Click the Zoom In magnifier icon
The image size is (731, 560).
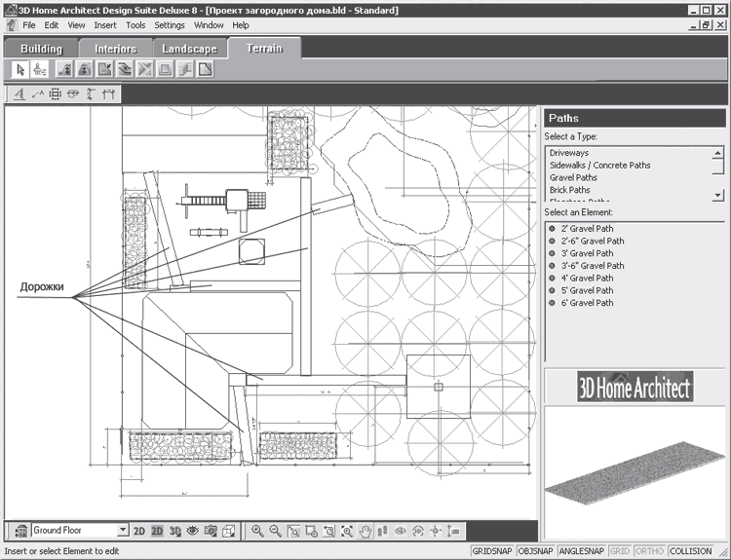pos(257,531)
